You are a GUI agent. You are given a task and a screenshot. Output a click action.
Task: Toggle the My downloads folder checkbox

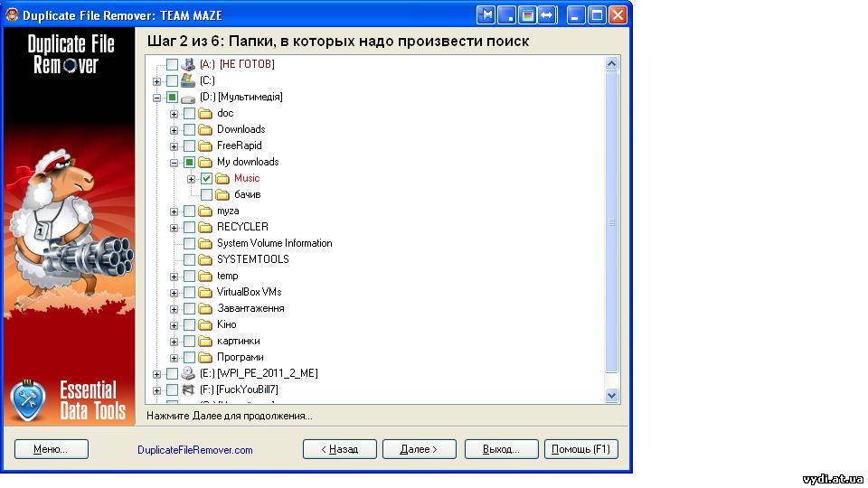[x=189, y=163]
